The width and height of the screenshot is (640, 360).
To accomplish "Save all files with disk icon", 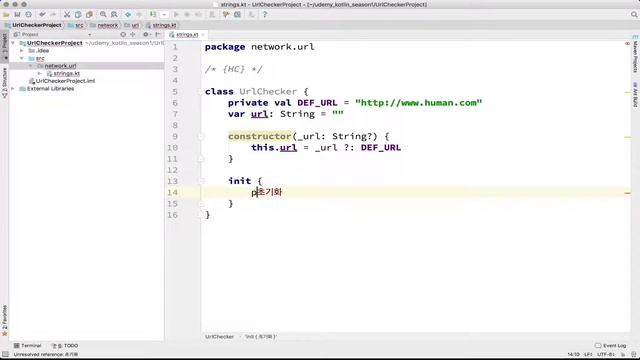I will coord(17,15).
